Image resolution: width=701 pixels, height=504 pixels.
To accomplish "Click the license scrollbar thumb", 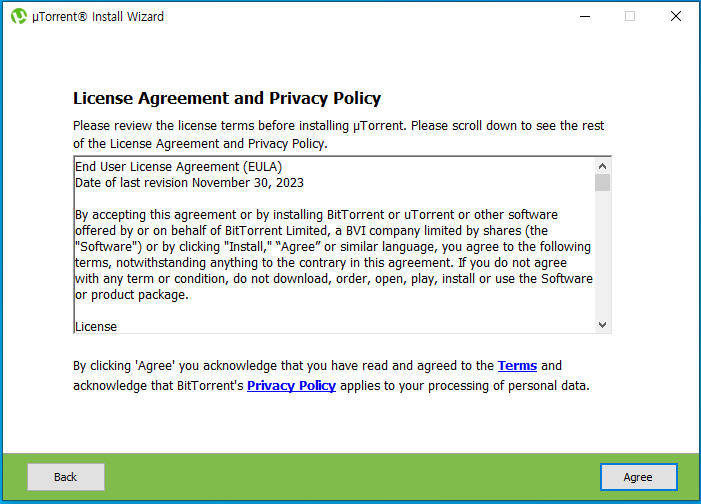I will point(602,182).
